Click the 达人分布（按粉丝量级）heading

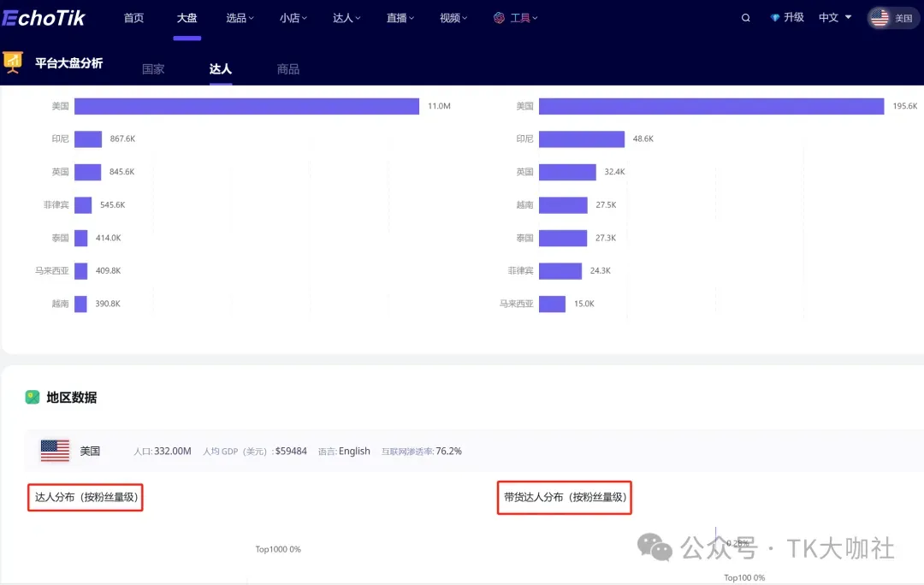pos(86,497)
